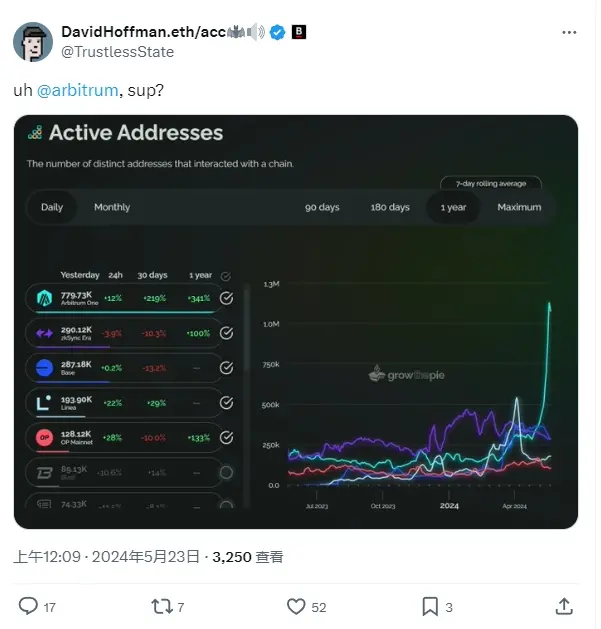Select the Maximum time range
Viewport: 601px width, 629px height.
519,207
